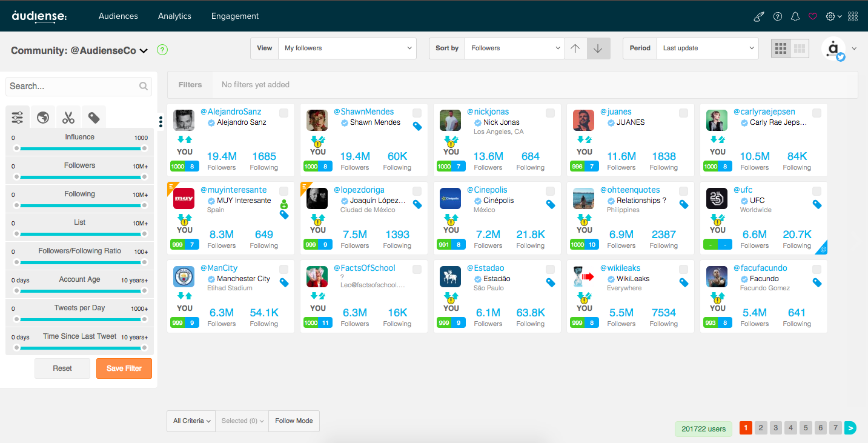868x443 pixels.
Task: Tick the checkbox on ManCity card
Action: coord(283,270)
